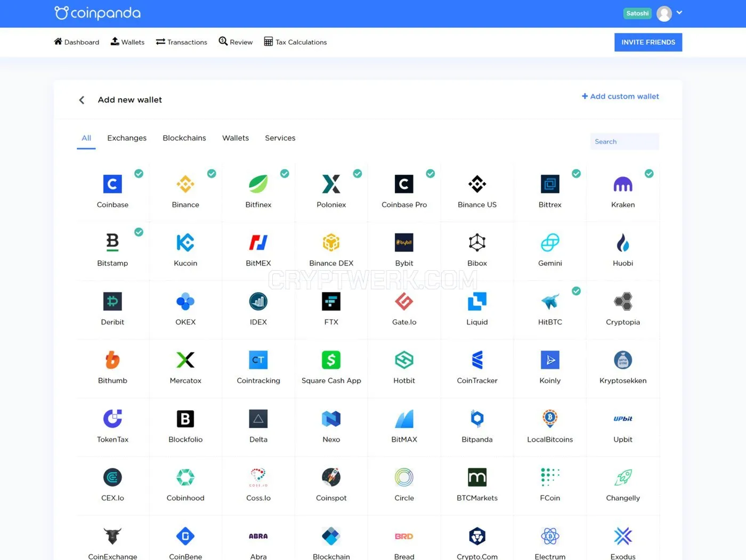This screenshot has width=746, height=560.
Task: Switch to the All tab
Action: click(x=86, y=138)
